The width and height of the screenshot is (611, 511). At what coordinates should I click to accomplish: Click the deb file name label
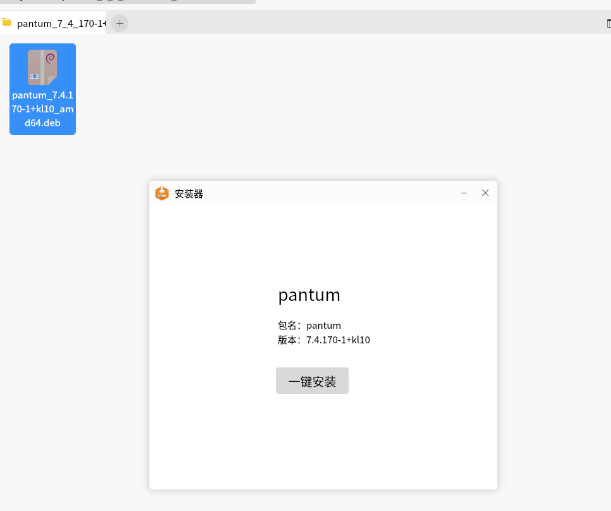tap(42, 109)
